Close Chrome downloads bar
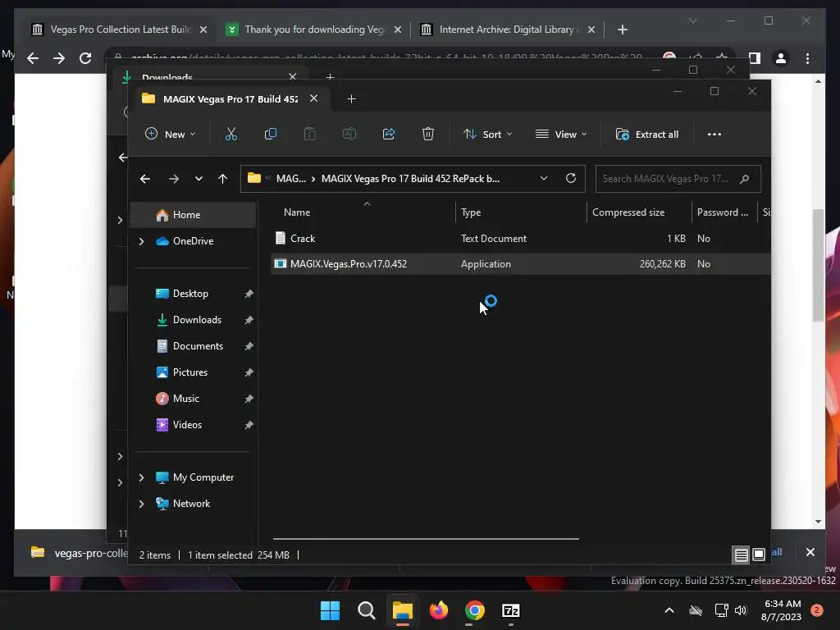 810,552
